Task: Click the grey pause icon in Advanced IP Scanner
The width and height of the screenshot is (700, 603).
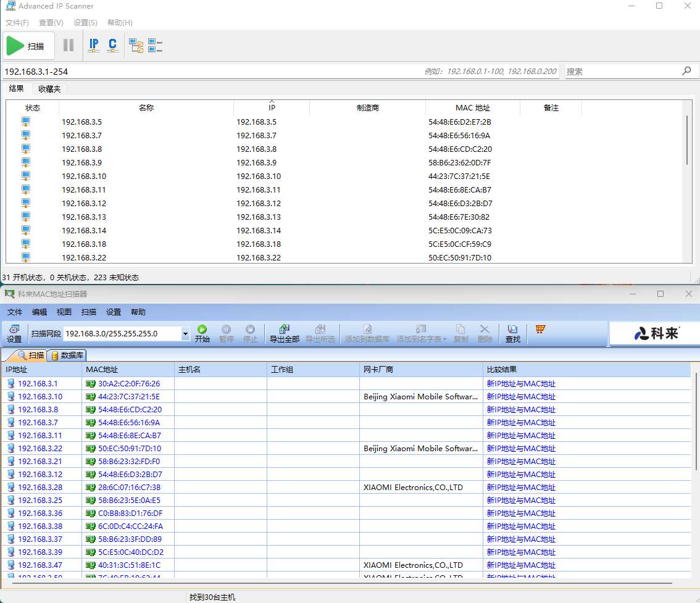Action: (x=69, y=46)
